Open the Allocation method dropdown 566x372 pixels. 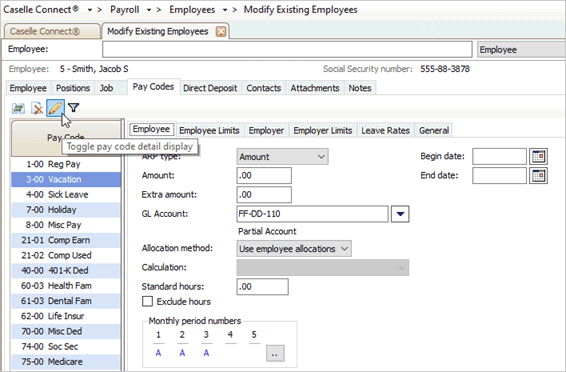tap(294, 249)
